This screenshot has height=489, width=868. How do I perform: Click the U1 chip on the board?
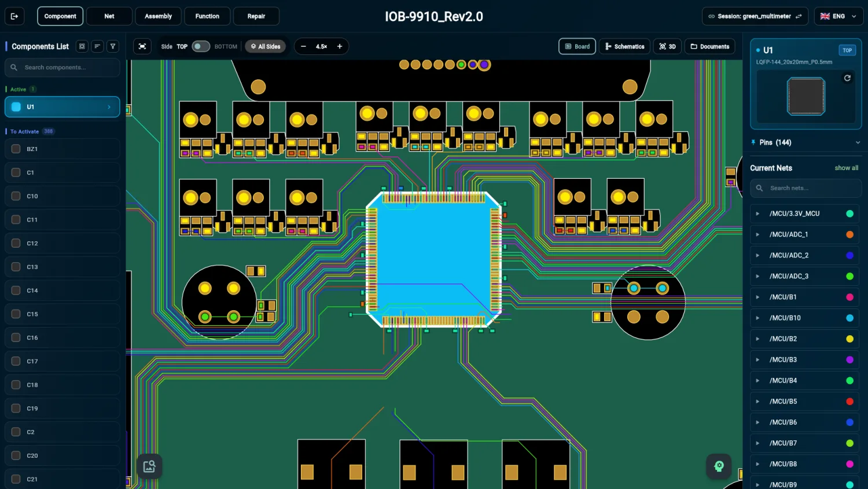(434, 259)
